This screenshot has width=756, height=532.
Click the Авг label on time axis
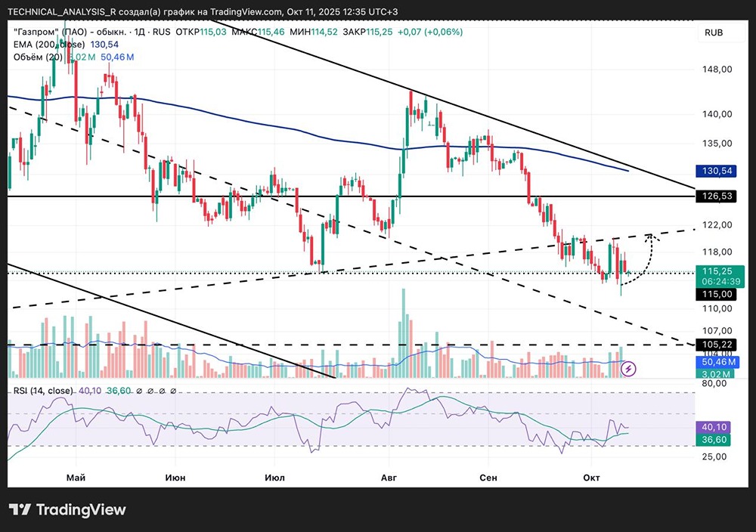[x=389, y=478]
